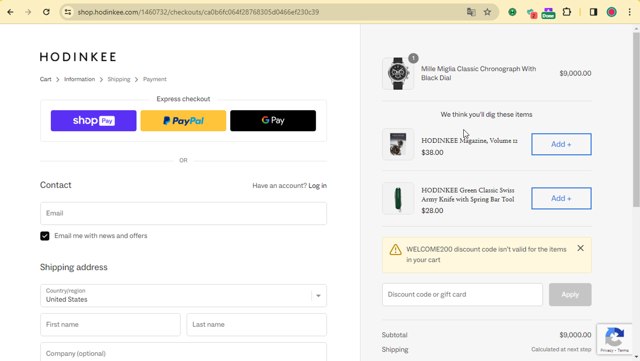The width and height of the screenshot is (640, 361).
Task: Select the Information breadcrumb step
Action: [79, 79]
